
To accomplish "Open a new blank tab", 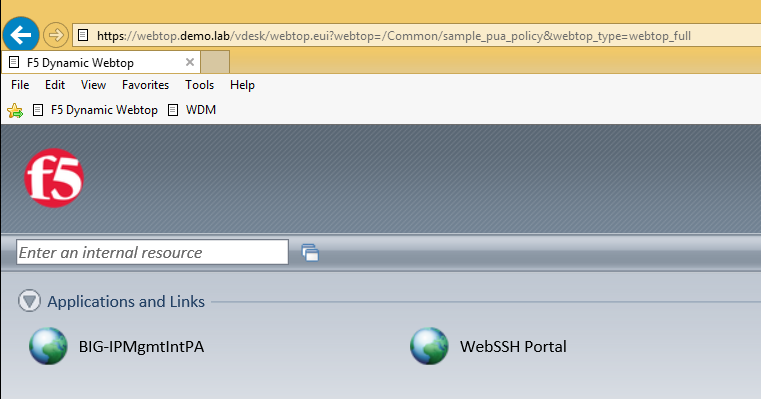I will tap(215, 62).
